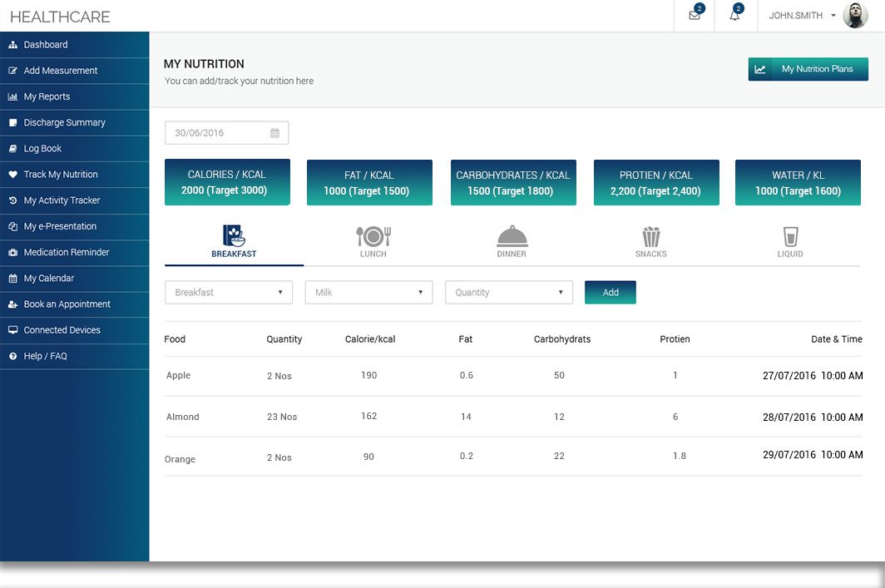Open the bell notifications icon

click(734, 15)
